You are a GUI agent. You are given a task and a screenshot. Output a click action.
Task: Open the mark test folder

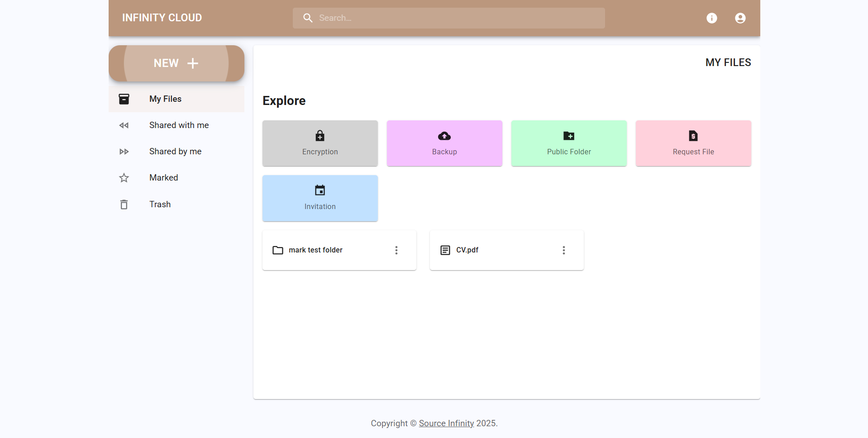click(x=315, y=250)
